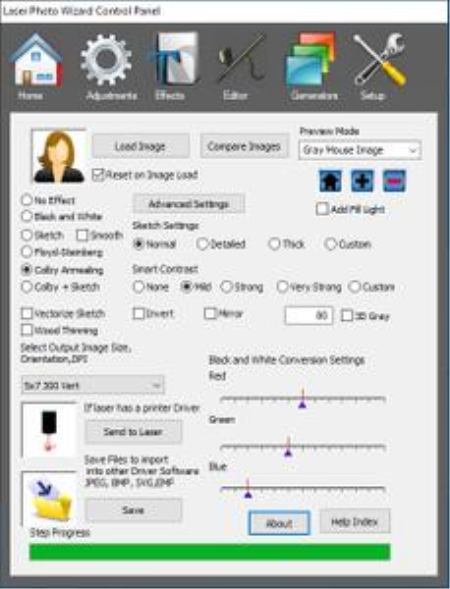Viewport: 450px width, 589px height.
Task: Open the Preview Mode dropdown
Action: (x=360, y=150)
